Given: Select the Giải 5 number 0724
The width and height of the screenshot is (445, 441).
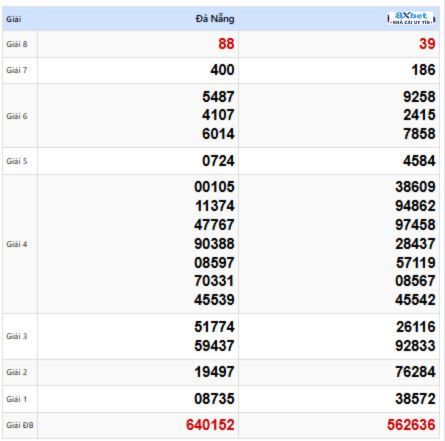Looking at the screenshot, I should [219, 161].
